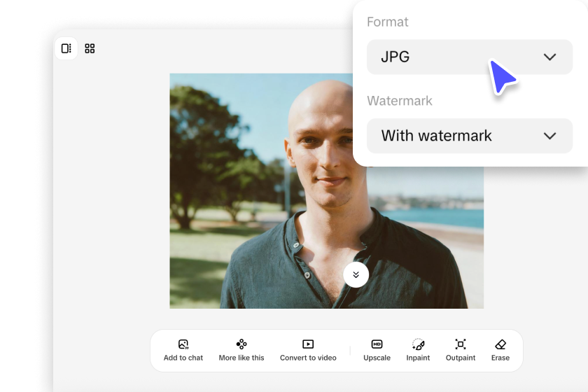Expand using the double chevron down button
The width and height of the screenshot is (588, 392).
pyautogui.click(x=356, y=274)
